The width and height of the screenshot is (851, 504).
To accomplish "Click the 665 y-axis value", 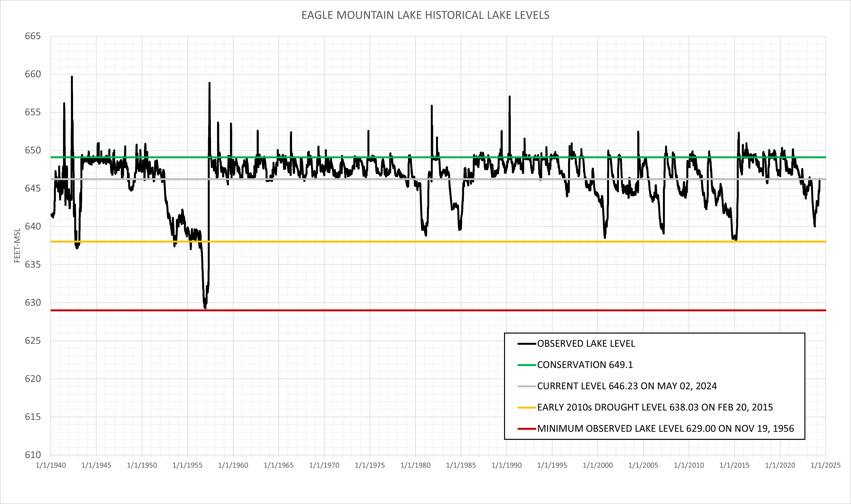I will (33, 36).
